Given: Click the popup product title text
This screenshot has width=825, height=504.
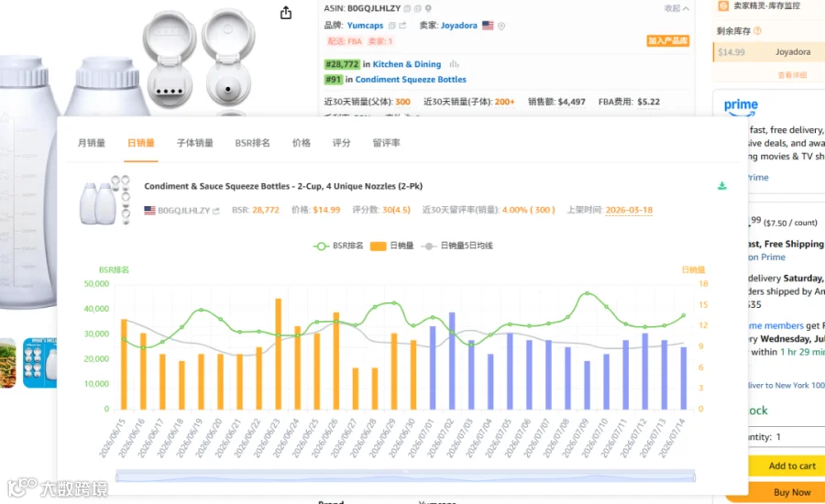Looking at the screenshot, I should pyautogui.click(x=283, y=186).
